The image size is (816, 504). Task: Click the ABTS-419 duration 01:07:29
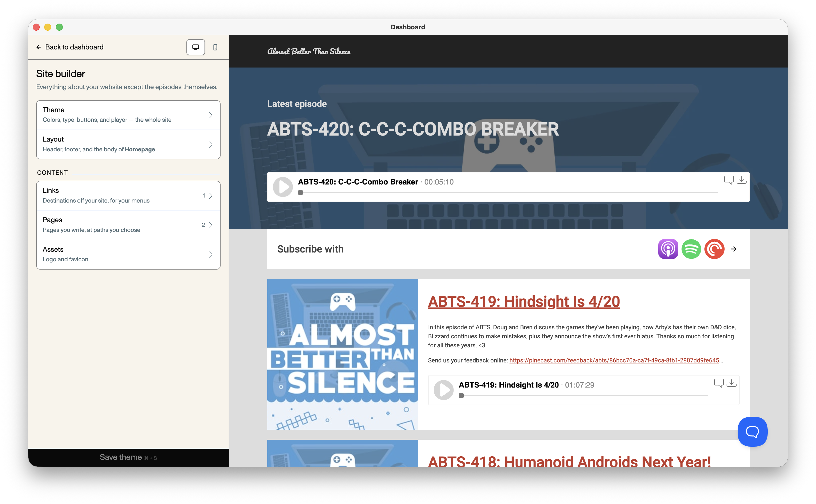tap(580, 385)
